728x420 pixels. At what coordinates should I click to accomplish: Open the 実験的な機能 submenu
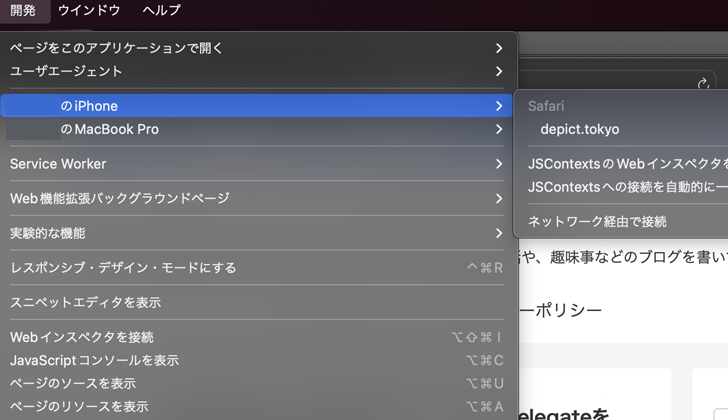click(256, 233)
